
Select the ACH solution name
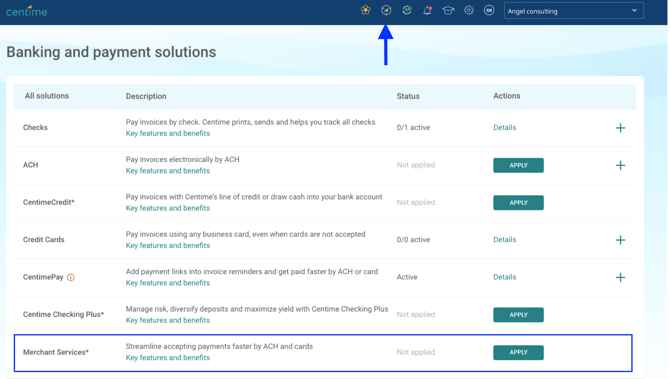click(30, 165)
